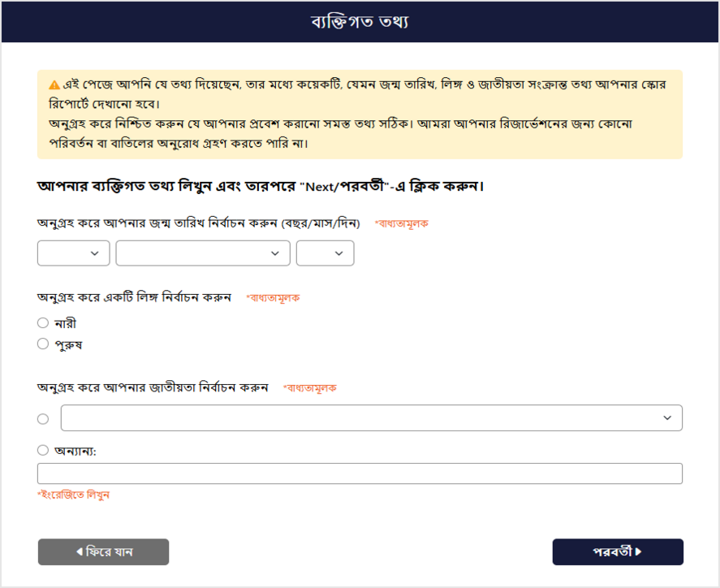720x588 pixels.
Task: Click the warning triangle icon in notice
Action: (54, 85)
